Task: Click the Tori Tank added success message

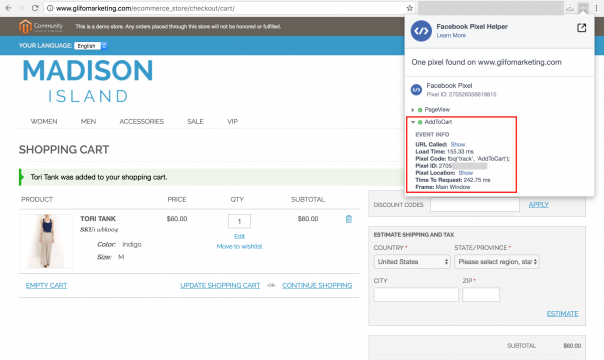Action: click(99, 177)
